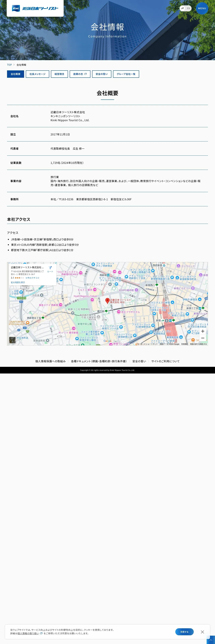Close the cookie notice with X
Viewport: 215px width, 644px height.
pyautogui.click(x=202, y=632)
